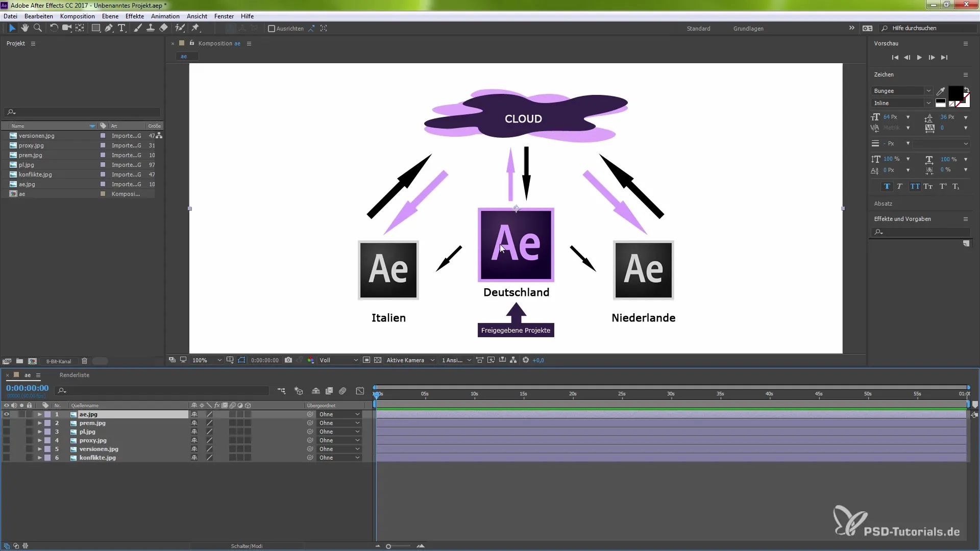Select the Type tool

121,29
